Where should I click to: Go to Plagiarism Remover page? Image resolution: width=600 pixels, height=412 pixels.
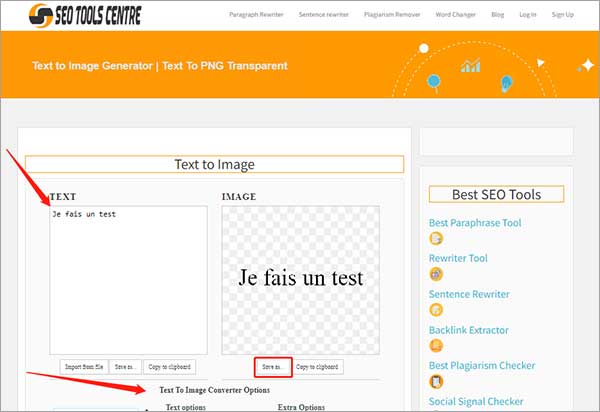click(x=392, y=15)
